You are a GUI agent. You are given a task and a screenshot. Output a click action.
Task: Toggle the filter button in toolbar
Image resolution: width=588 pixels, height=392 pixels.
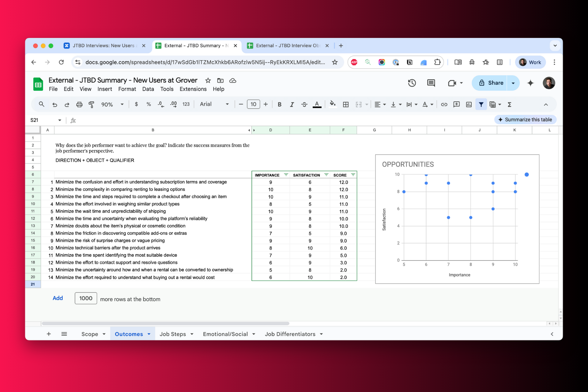(x=481, y=104)
